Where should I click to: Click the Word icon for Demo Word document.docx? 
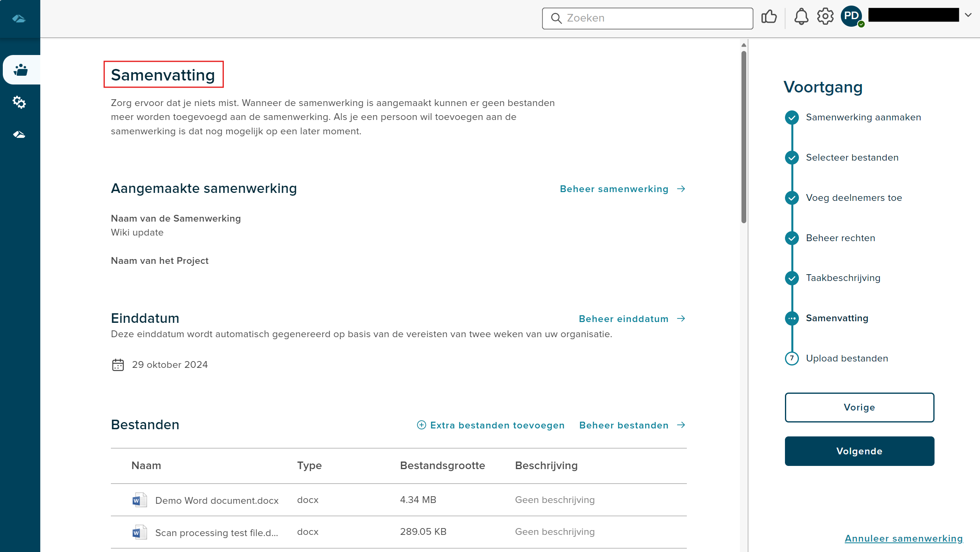click(x=140, y=500)
